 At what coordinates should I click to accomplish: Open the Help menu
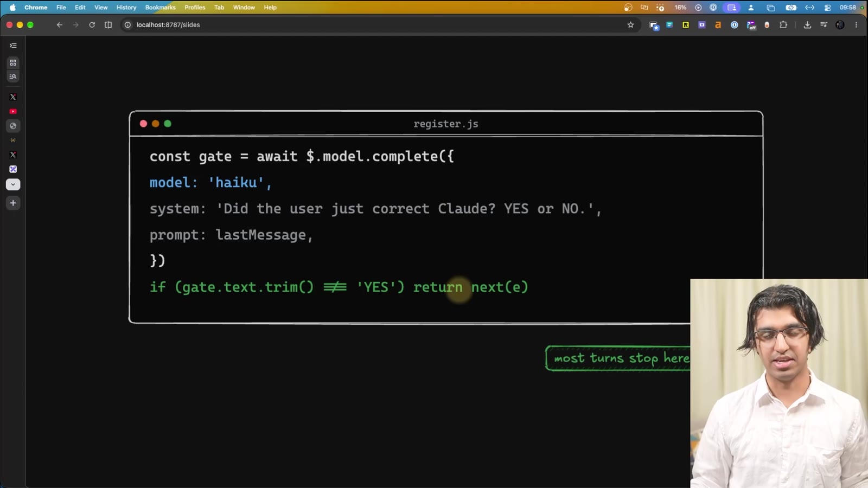[270, 8]
